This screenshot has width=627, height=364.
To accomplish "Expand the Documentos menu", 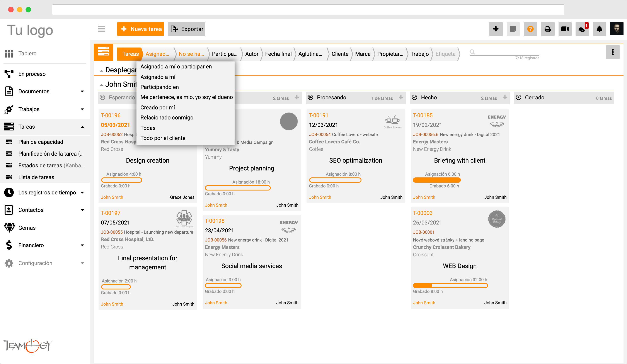I will tap(82, 91).
